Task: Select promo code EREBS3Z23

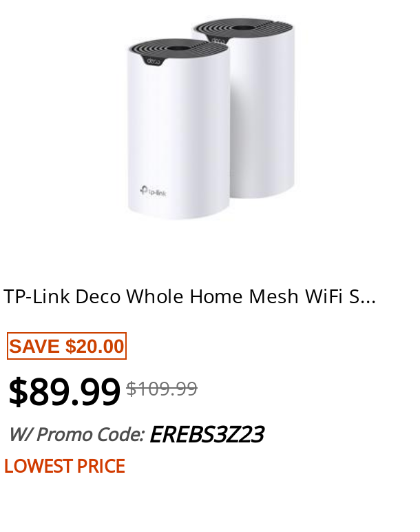Action: [x=207, y=434]
